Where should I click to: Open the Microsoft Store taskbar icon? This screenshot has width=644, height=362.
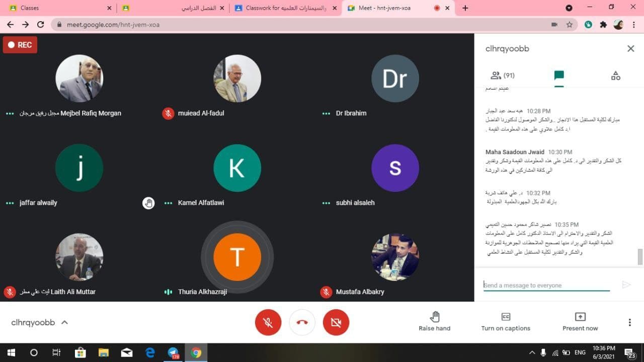80,352
